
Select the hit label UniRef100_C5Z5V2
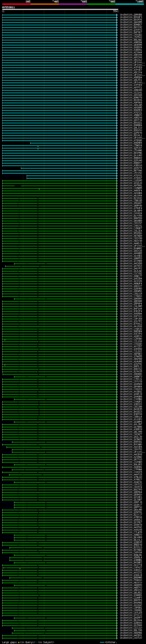coord(131,37)
